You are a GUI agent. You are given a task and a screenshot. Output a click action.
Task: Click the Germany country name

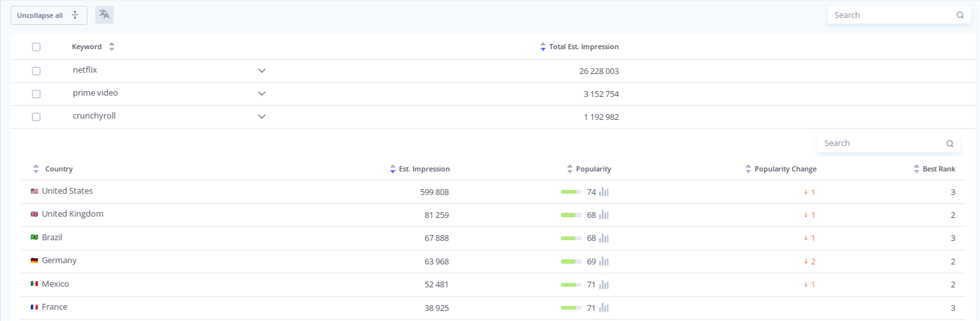[x=59, y=260]
